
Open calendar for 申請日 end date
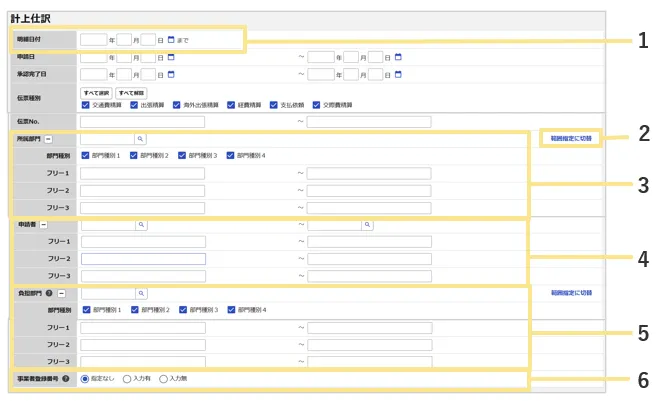click(398, 57)
